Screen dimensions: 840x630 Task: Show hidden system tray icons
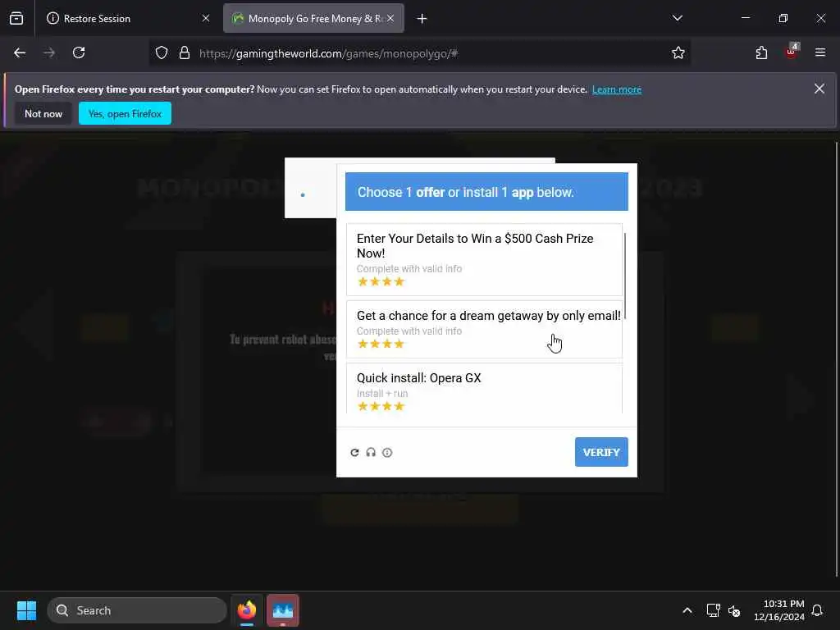point(687,610)
